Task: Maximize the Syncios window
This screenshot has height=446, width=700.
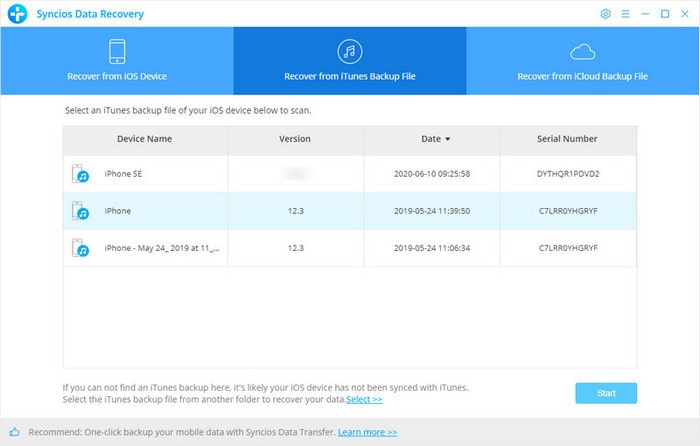Action: (x=665, y=14)
